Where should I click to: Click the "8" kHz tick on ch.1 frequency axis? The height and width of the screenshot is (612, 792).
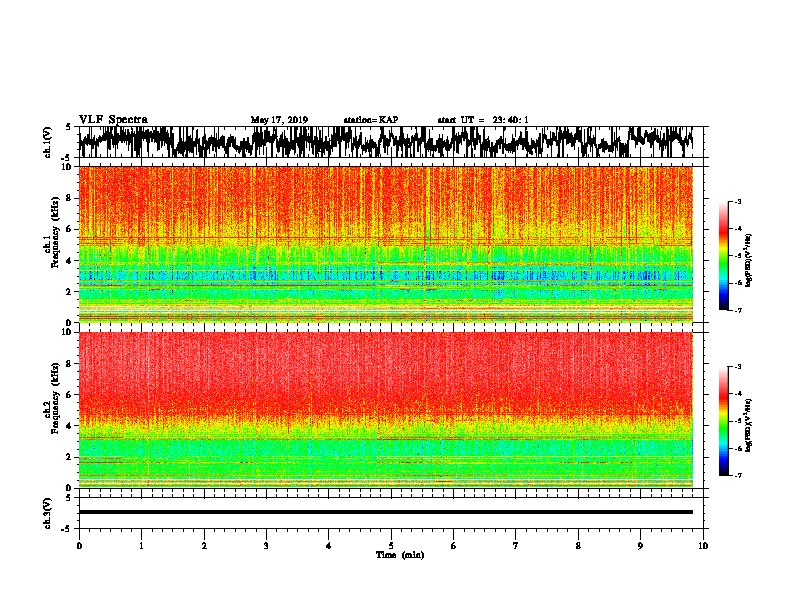point(70,198)
